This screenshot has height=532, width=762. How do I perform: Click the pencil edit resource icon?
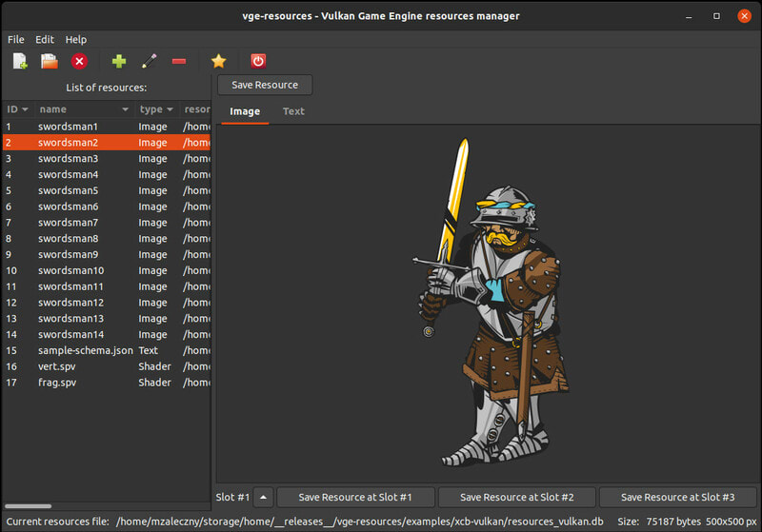point(149,61)
